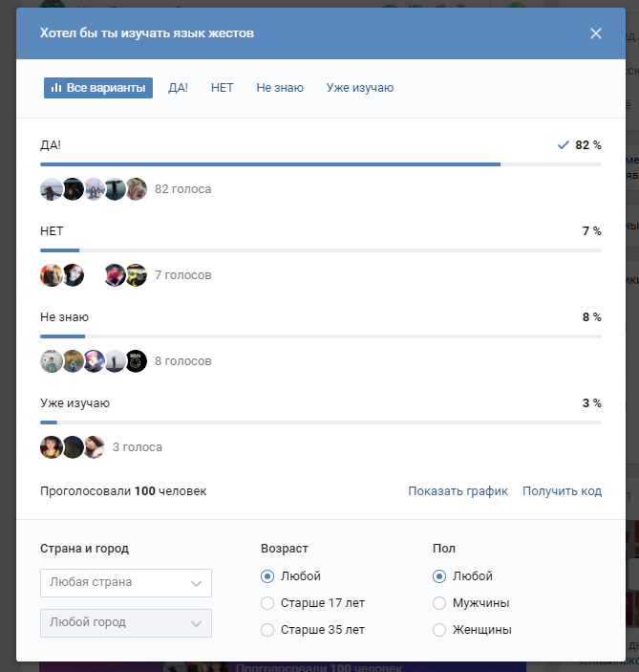Screen dimensions: 639x672
Task: Click first voter avatar under 'ДА!'
Action: pyautogui.click(x=52, y=189)
